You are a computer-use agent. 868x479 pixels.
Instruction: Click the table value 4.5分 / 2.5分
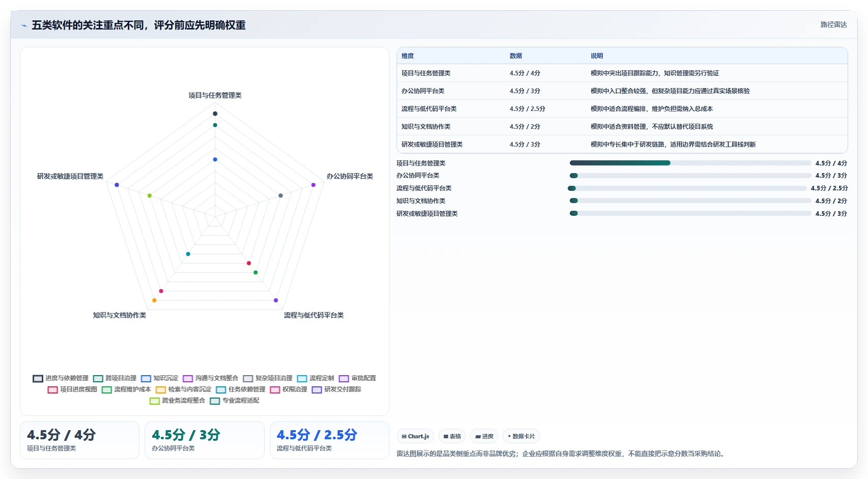point(527,109)
